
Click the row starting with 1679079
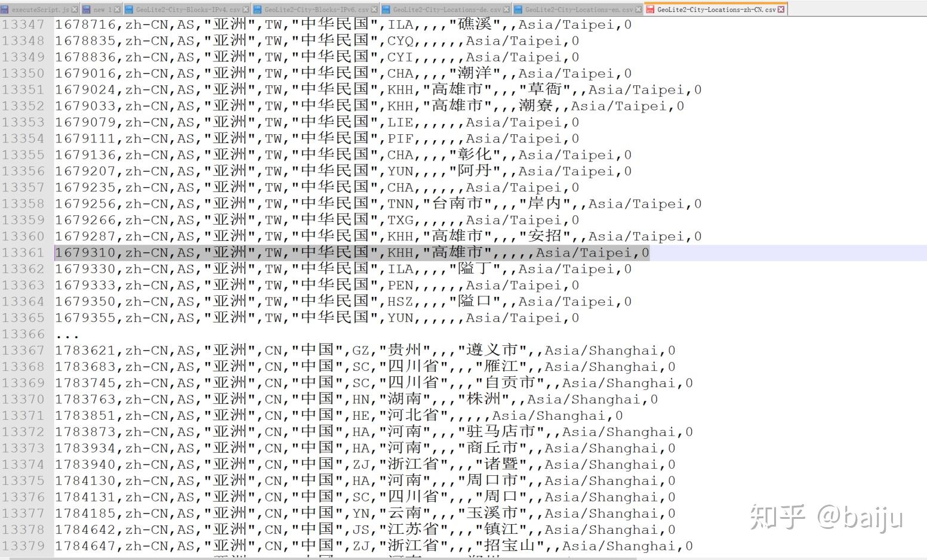317,122
